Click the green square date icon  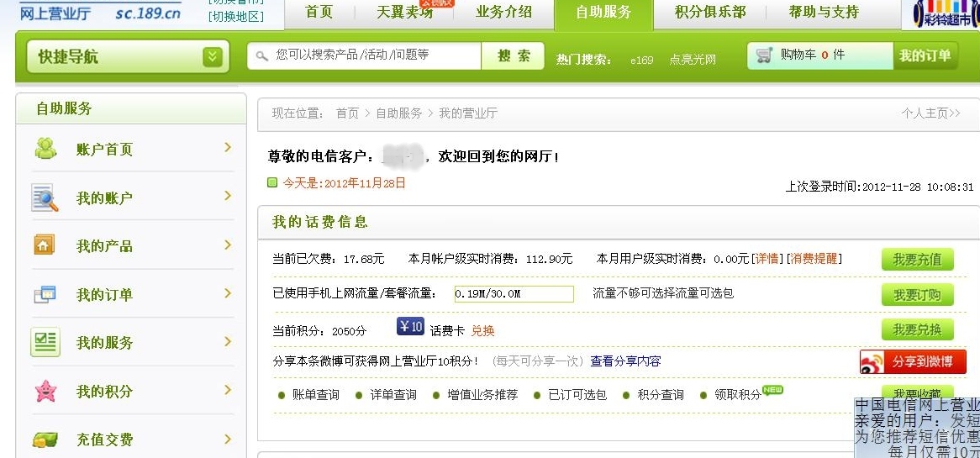(271, 182)
